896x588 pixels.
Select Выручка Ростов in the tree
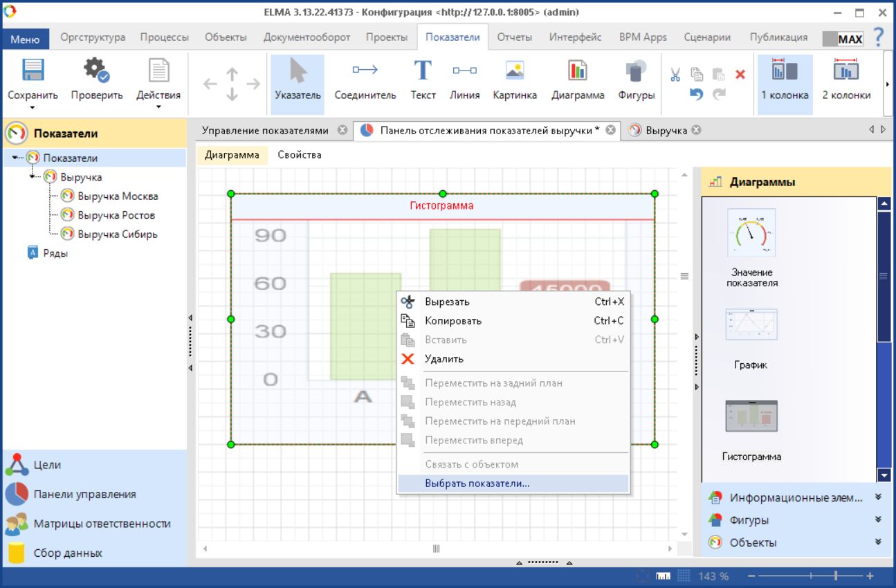click(116, 215)
